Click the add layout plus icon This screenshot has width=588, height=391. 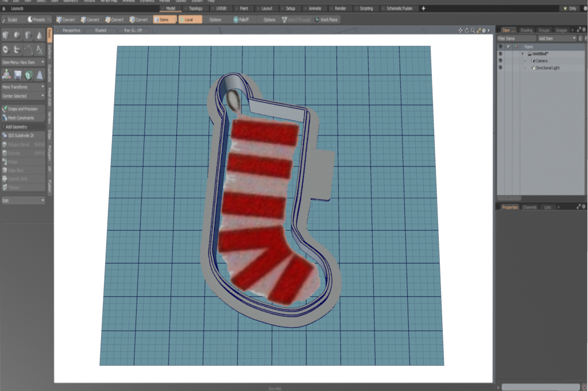[x=423, y=9]
